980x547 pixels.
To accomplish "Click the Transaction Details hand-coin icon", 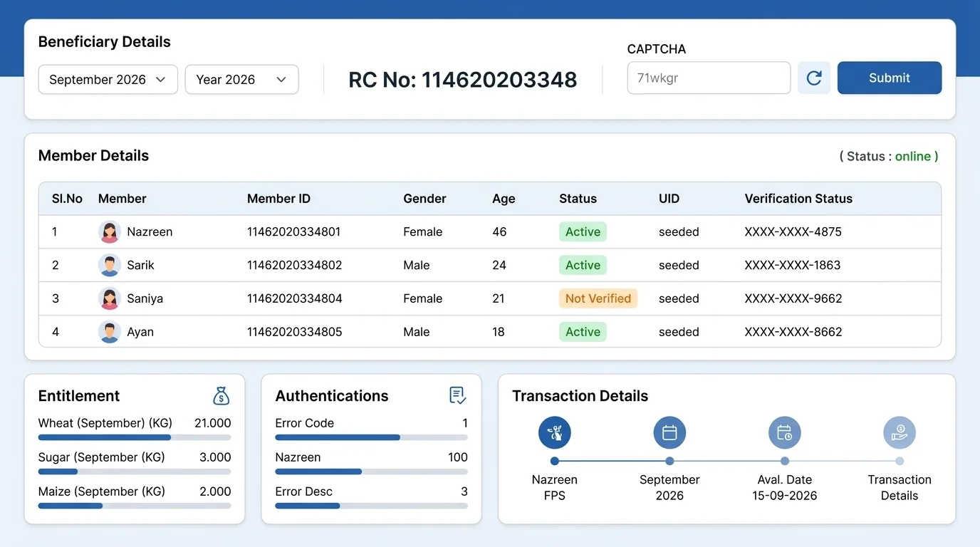I will (900, 432).
